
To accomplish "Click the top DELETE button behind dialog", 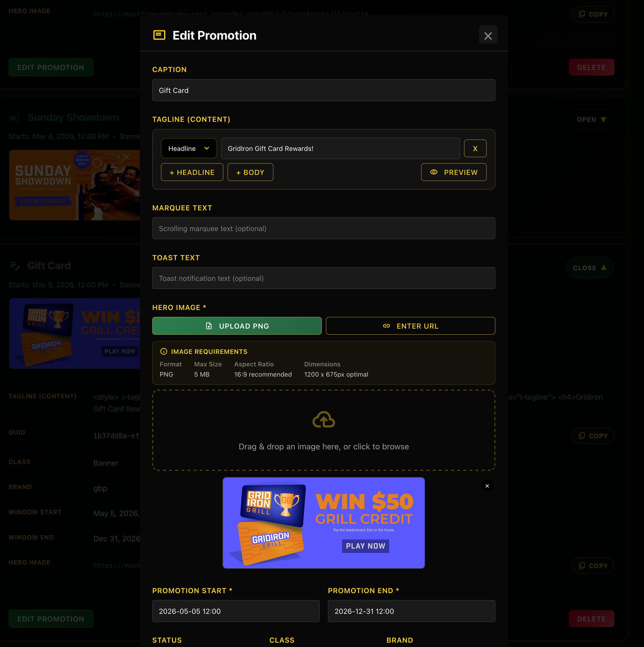I will pos(591,67).
